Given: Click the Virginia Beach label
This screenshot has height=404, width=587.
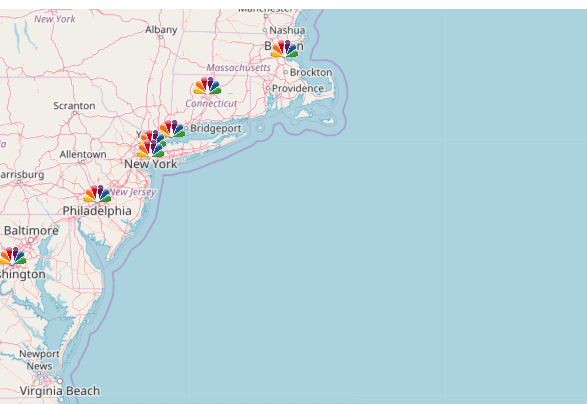Looking at the screenshot, I should [x=60, y=391].
